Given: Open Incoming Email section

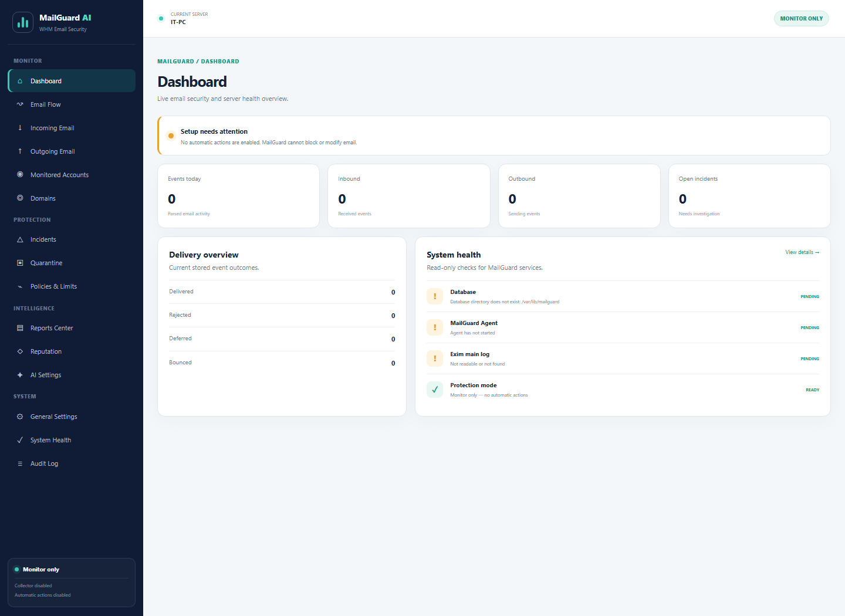Looking at the screenshot, I should [72, 128].
